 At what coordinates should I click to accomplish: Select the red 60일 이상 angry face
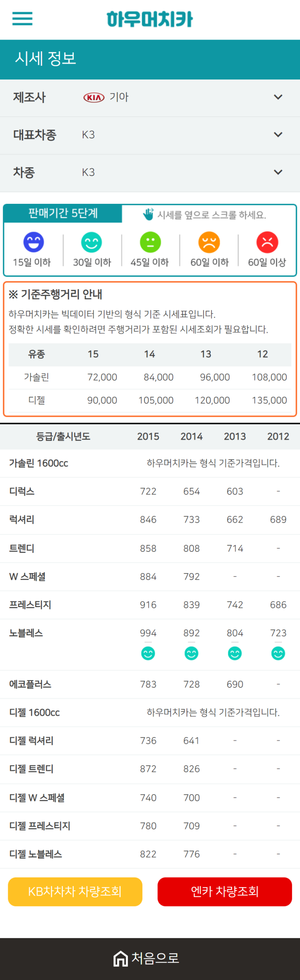coord(267,242)
